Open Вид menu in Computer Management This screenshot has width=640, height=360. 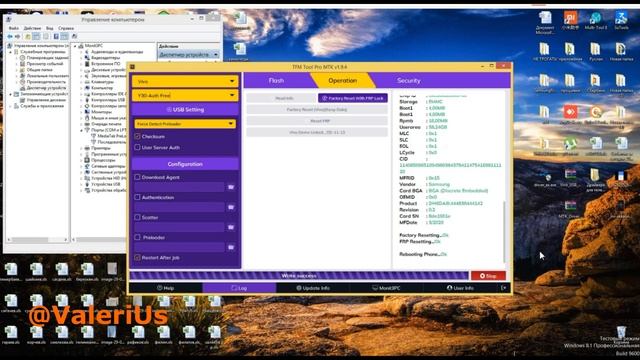tap(49, 28)
